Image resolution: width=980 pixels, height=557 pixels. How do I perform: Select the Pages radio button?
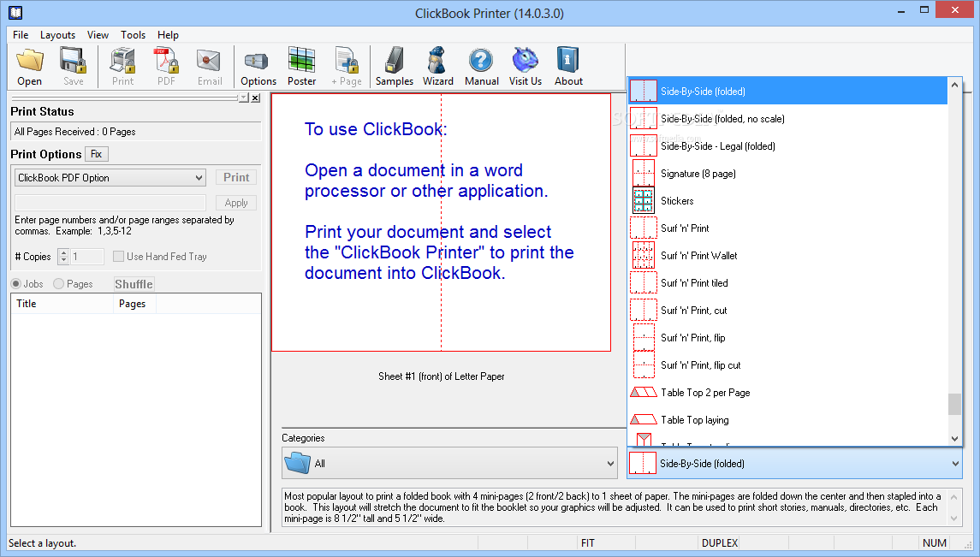[x=59, y=283]
